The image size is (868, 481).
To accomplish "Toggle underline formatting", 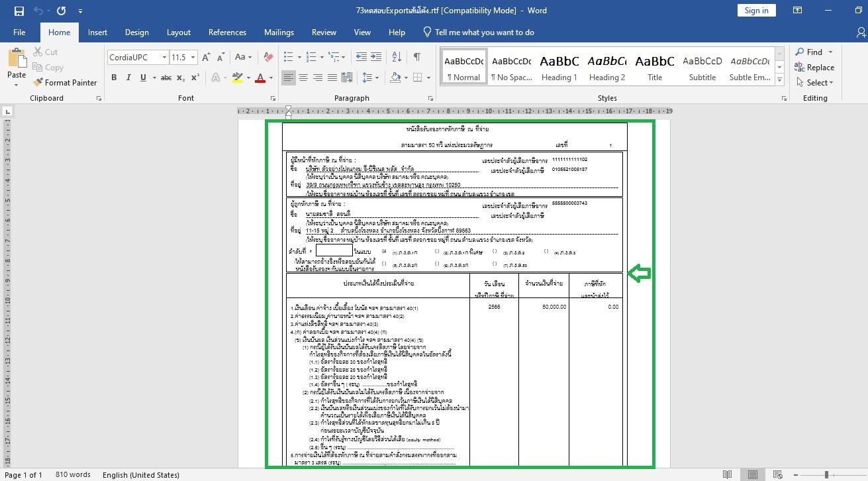I will pyautogui.click(x=143, y=78).
